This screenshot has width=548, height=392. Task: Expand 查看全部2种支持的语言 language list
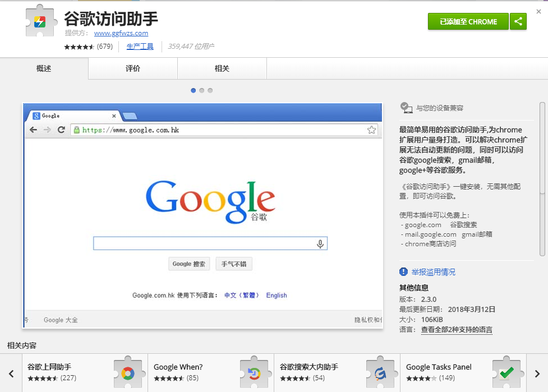pyautogui.click(x=457, y=330)
